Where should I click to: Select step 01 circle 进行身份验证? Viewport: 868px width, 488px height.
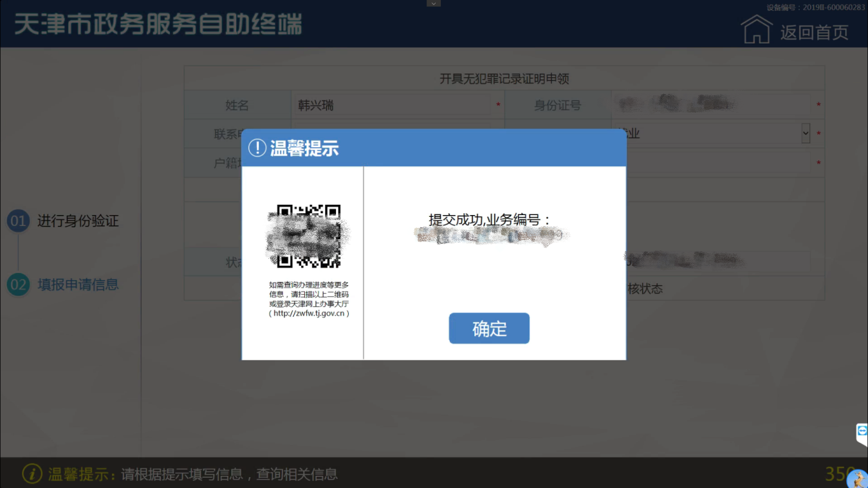(18, 221)
